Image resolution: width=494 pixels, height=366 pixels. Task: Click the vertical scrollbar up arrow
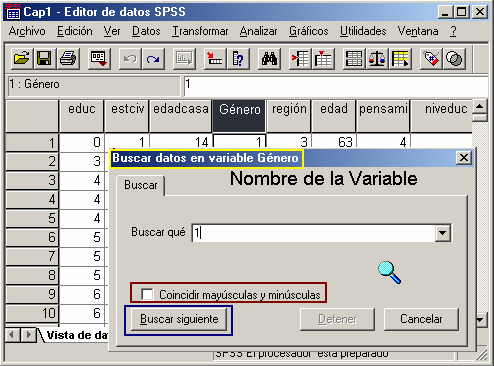480,107
